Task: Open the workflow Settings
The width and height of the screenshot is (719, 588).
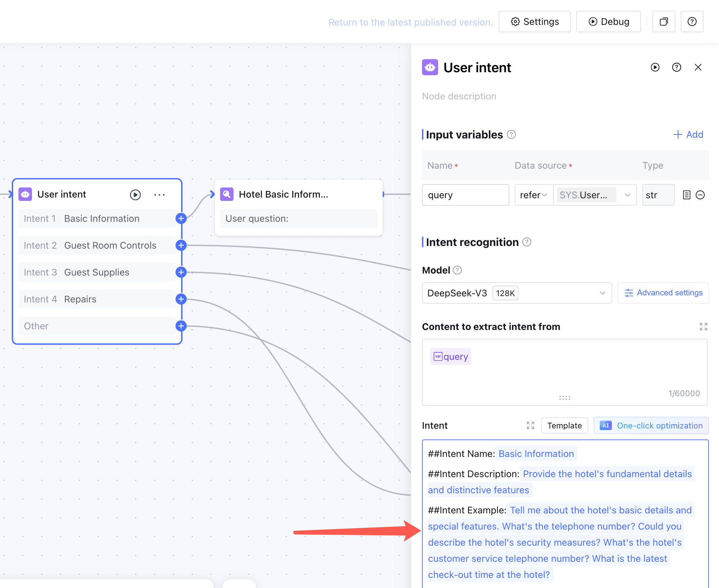Action: 535,22
